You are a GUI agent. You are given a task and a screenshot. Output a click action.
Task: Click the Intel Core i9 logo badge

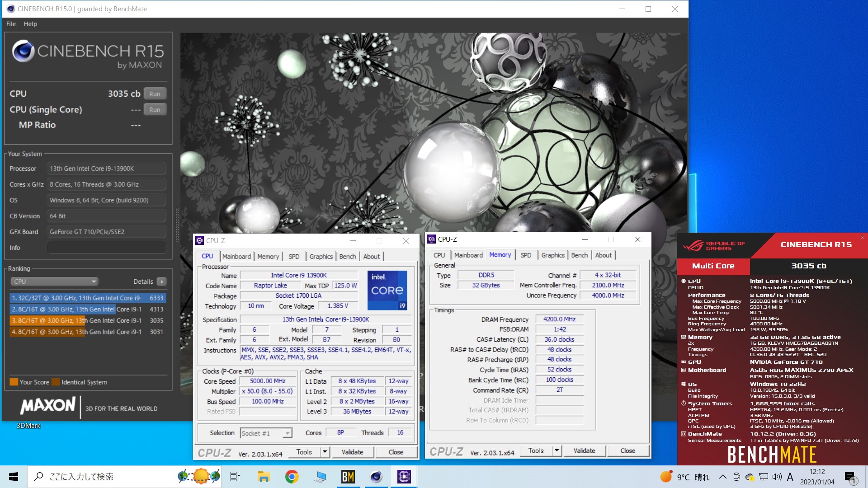[x=387, y=291]
